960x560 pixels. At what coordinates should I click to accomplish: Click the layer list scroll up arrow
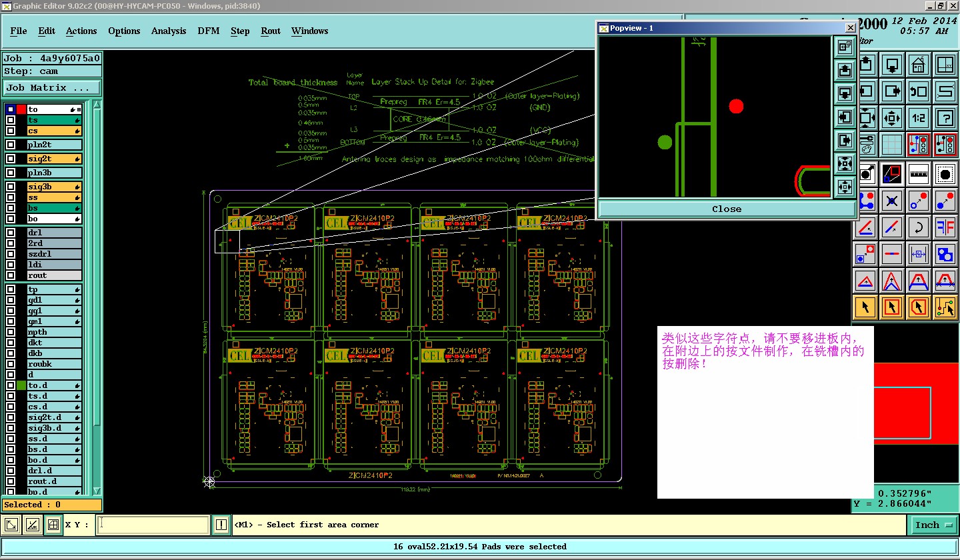pyautogui.click(x=97, y=105)
